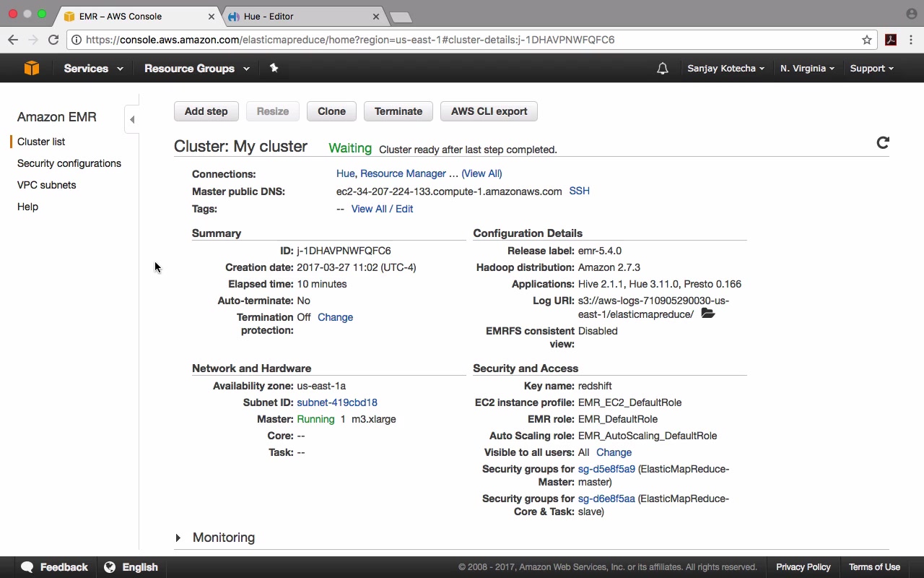Screen dimensions: 924x578
Task: Click the SSH link next to Master DNS
Action: [579, 191]
